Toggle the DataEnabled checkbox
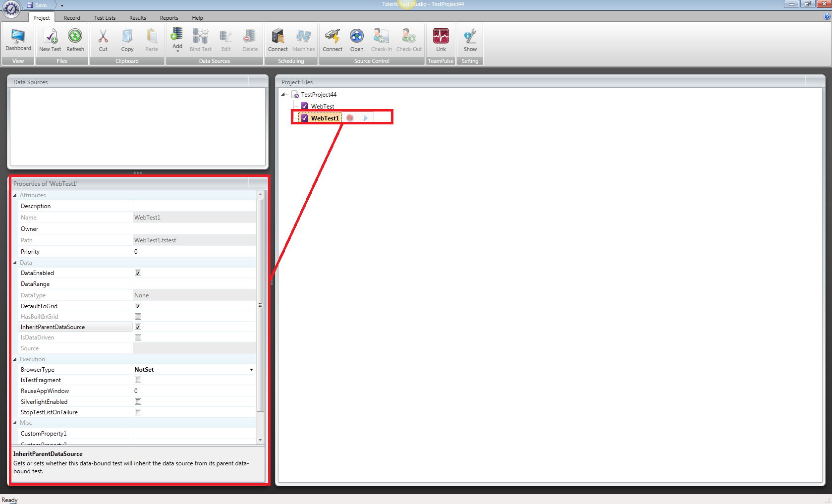This screenshot has width=832, height=504. [x=138, y=273]
